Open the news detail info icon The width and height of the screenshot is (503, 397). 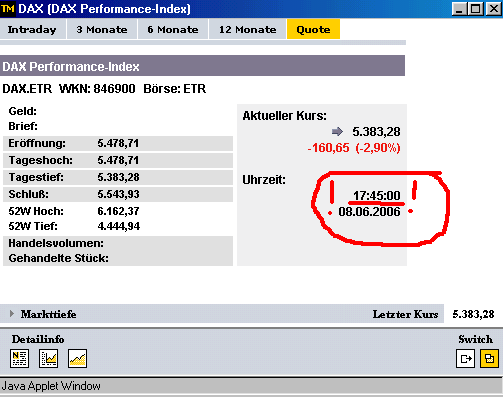point(19,359)
